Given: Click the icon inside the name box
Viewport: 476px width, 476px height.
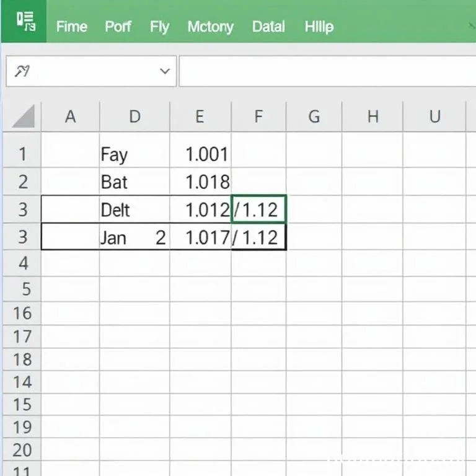Looking at the screenshot, I should (22, 71).
